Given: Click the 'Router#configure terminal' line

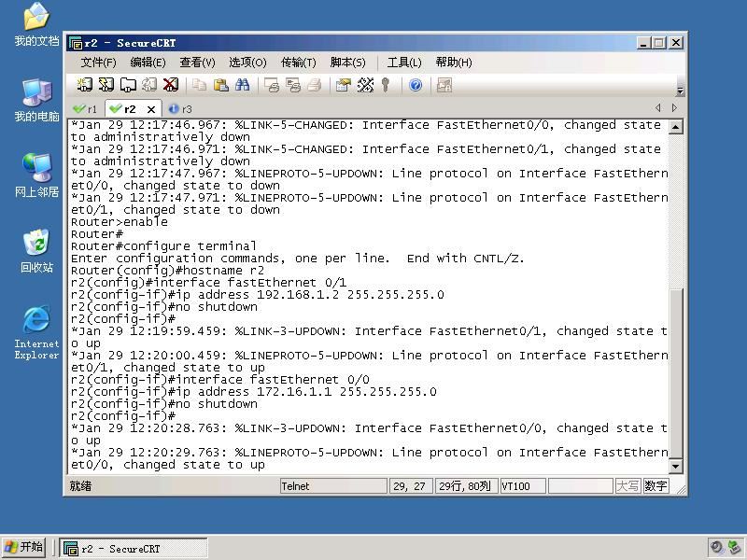Looking at the screenshot, I should [163, 246].
